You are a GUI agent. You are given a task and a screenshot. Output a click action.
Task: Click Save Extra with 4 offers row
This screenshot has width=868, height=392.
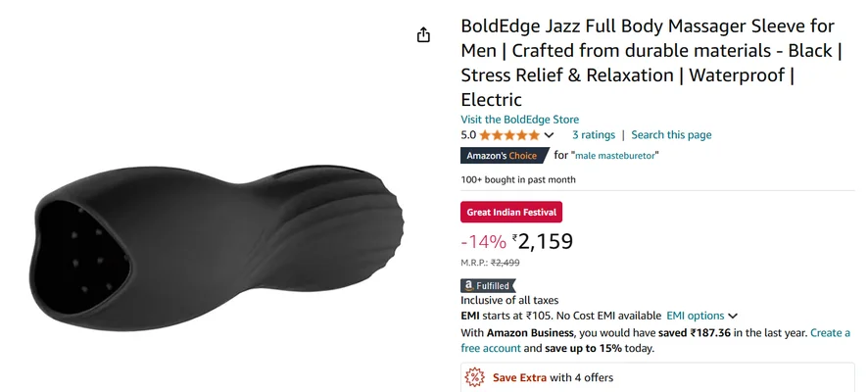point(657,377)
